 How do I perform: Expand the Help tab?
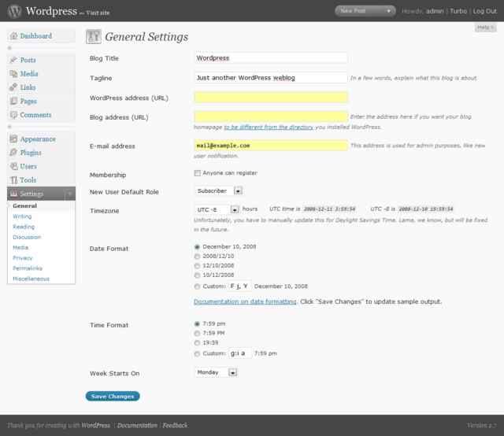(x=485, y=28)
